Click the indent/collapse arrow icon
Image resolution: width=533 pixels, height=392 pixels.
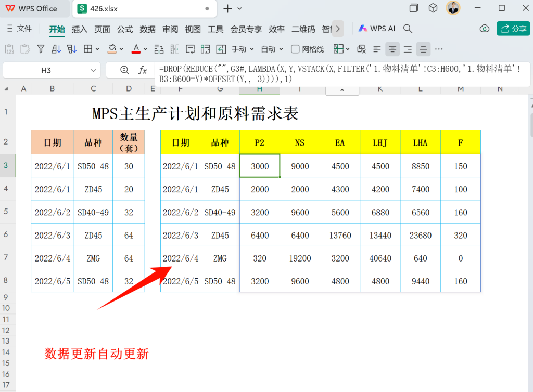[221, 49]
